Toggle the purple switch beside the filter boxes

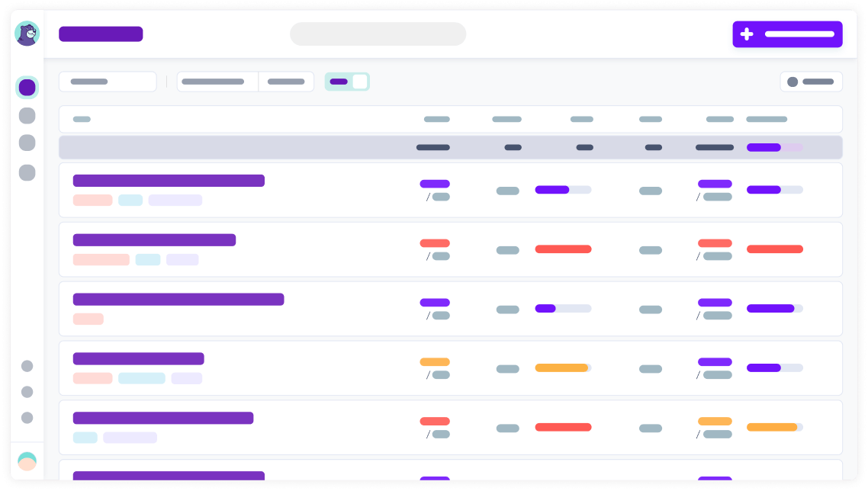tap(347, 82)
